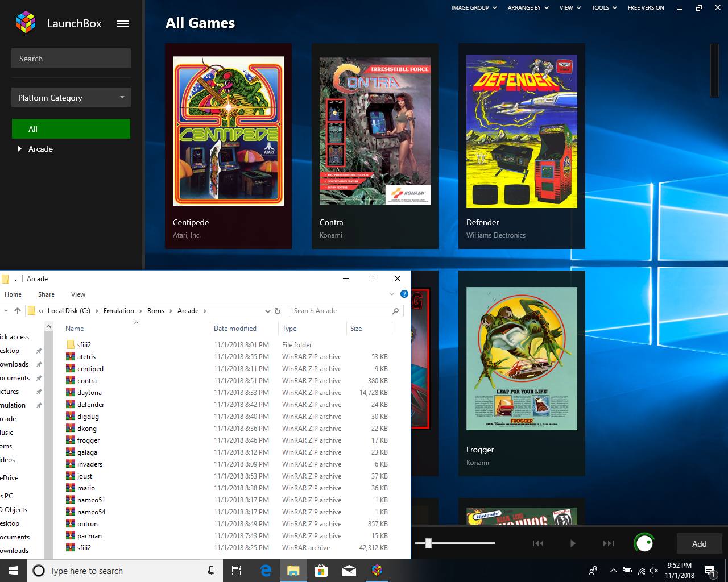Click the LaunchBox games list scrollbar

(x=714, y=70)
